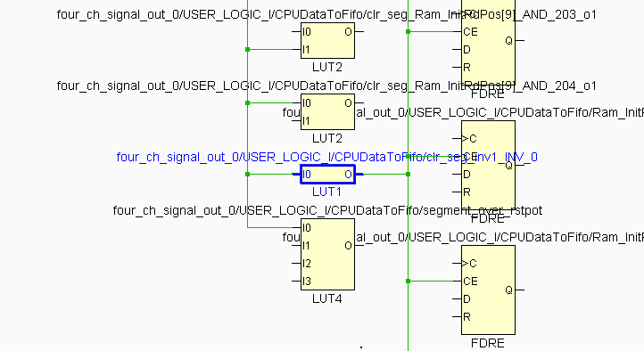This screenshot has width=644, height=351.
Task: Click the CE pin of the bottom FDRE
Action: click(470, 282)
